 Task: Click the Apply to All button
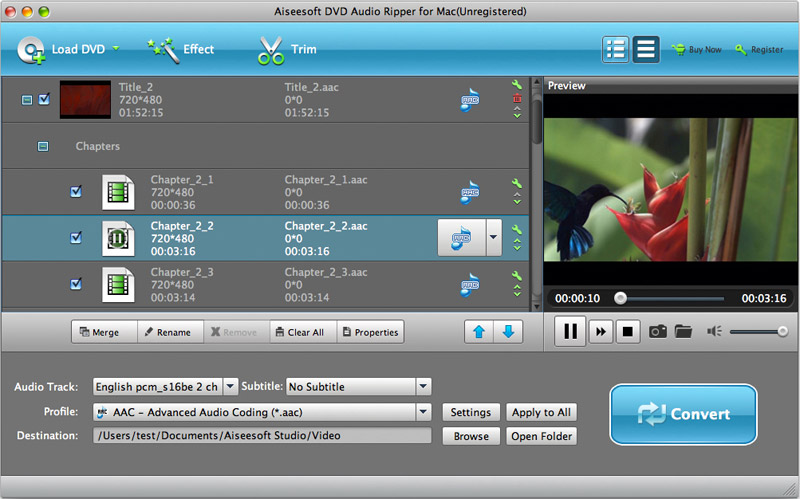[x=541, y=412]
